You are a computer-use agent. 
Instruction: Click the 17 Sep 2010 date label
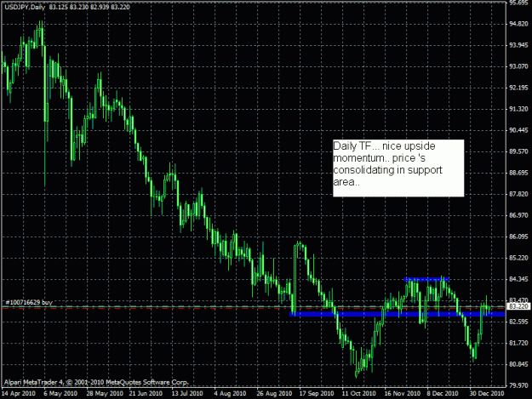pos(317,394)
